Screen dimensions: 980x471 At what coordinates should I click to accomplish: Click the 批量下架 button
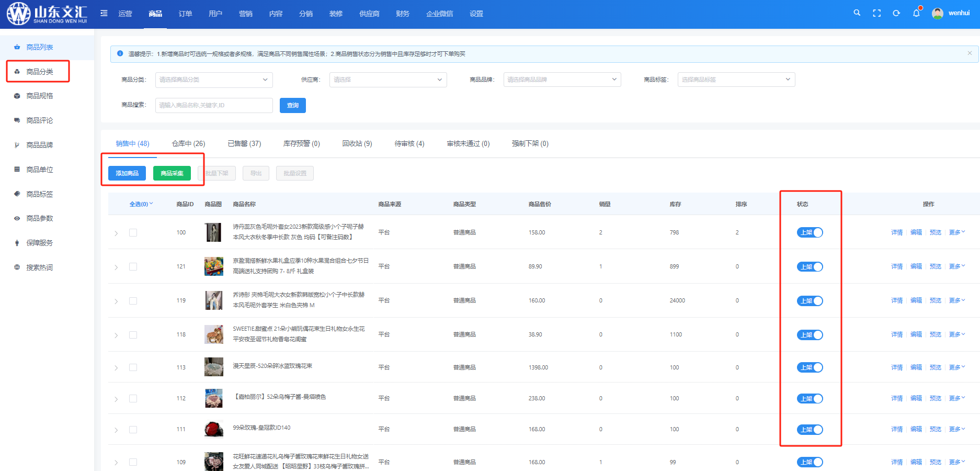pyautogui.click(x=217, y=173)
